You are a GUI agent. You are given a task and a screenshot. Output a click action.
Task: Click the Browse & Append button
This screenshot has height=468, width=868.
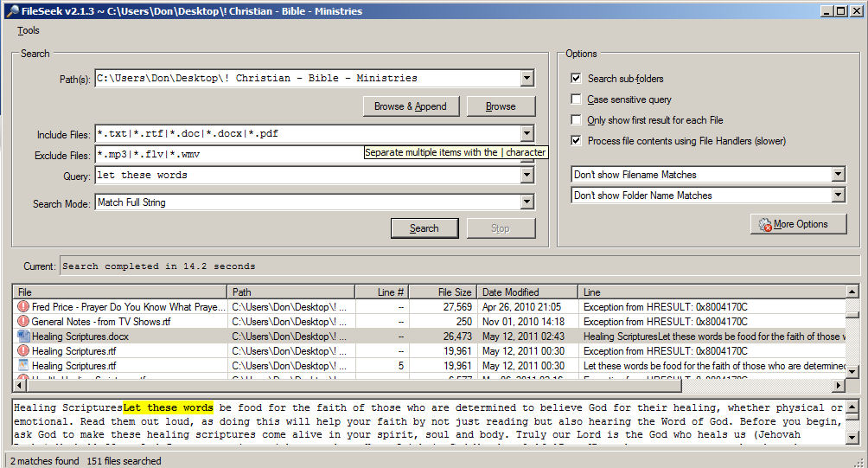(x=411, y=106)
